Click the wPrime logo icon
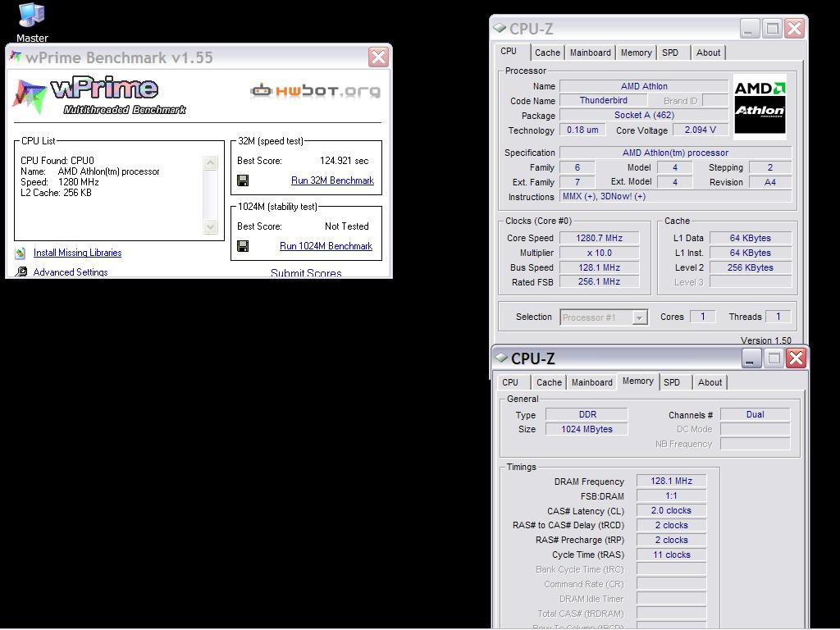Viewport: 840px width, 630px height. coord(30,97)
